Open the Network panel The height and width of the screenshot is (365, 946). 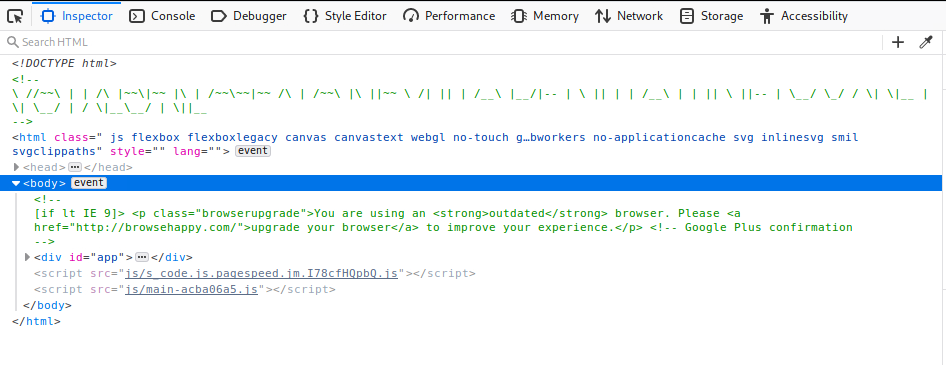point(629,16)
